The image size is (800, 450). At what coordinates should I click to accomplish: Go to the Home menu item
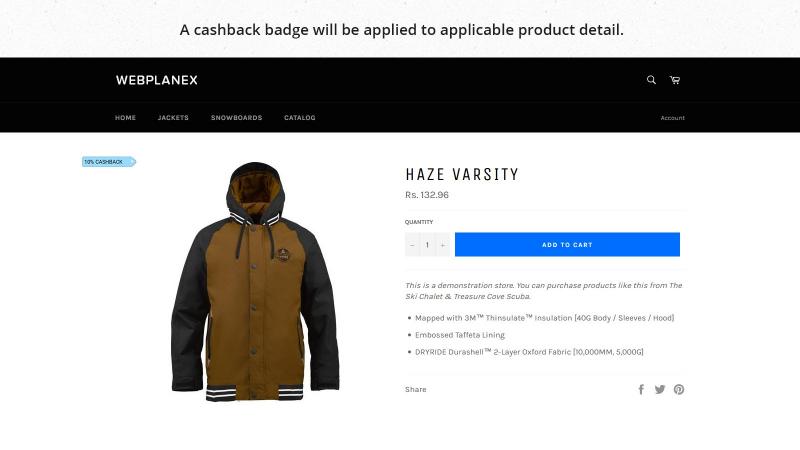(126, 117)
